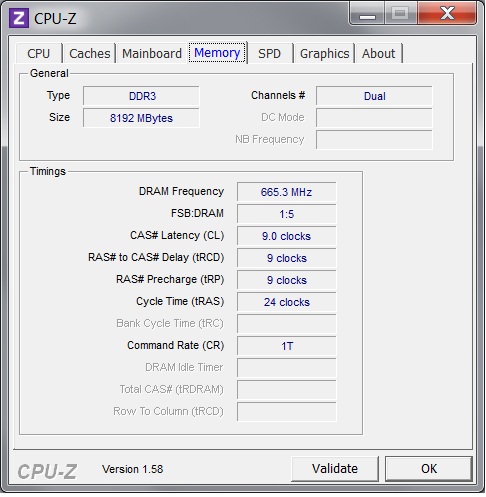The image size is (486, 497).
Task: Click the empty Total CAS# (tRDRAM) field
Action: 287,390
